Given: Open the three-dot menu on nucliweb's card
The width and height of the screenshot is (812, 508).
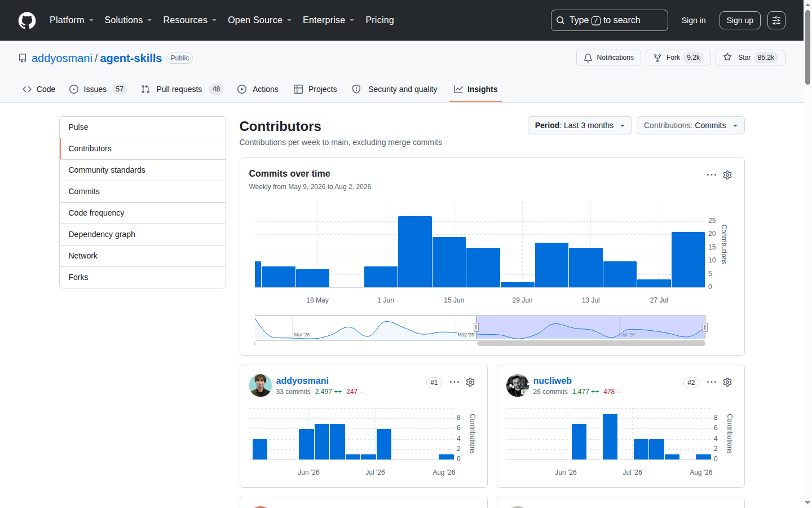Looking at the screenshot, I should (712, 382).
